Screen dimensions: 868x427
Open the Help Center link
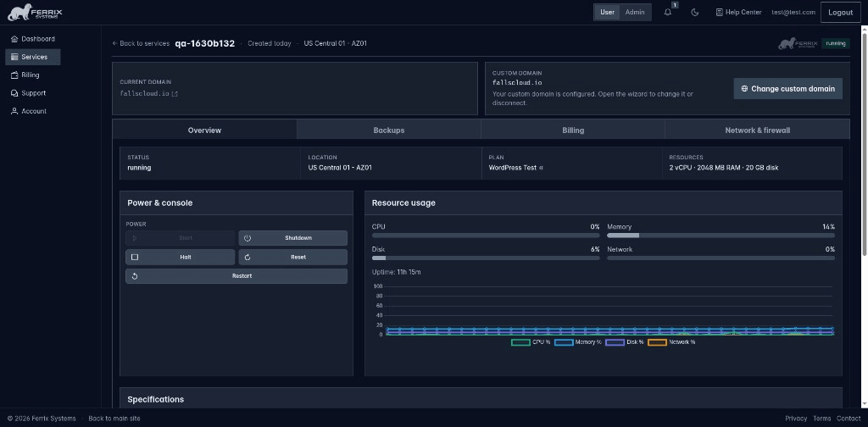(738, 12)
